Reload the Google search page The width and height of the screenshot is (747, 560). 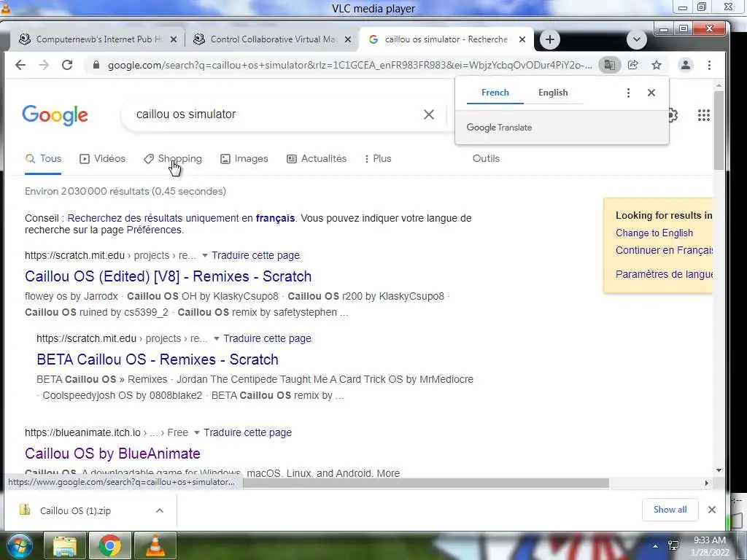[x=67, y=65]
